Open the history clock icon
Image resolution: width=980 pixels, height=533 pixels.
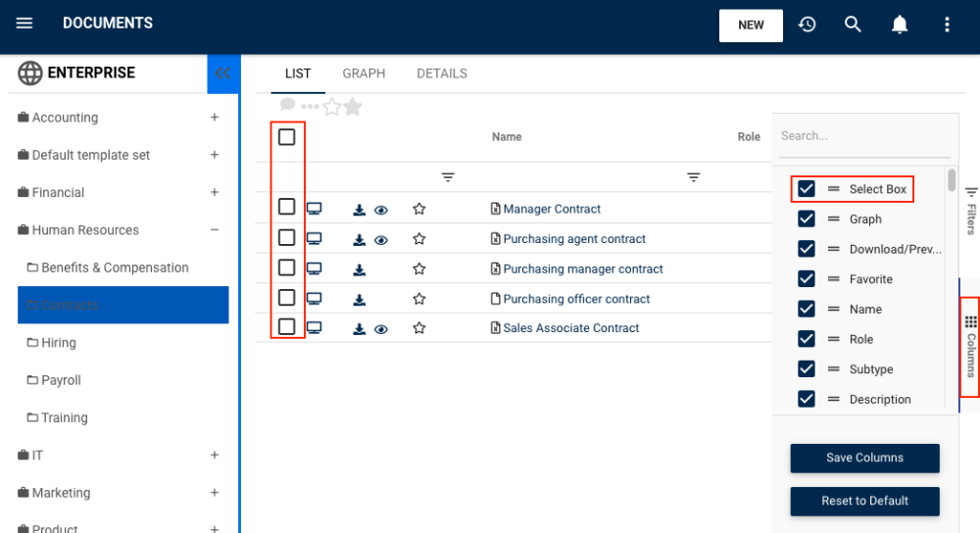[x=808, y=24]
